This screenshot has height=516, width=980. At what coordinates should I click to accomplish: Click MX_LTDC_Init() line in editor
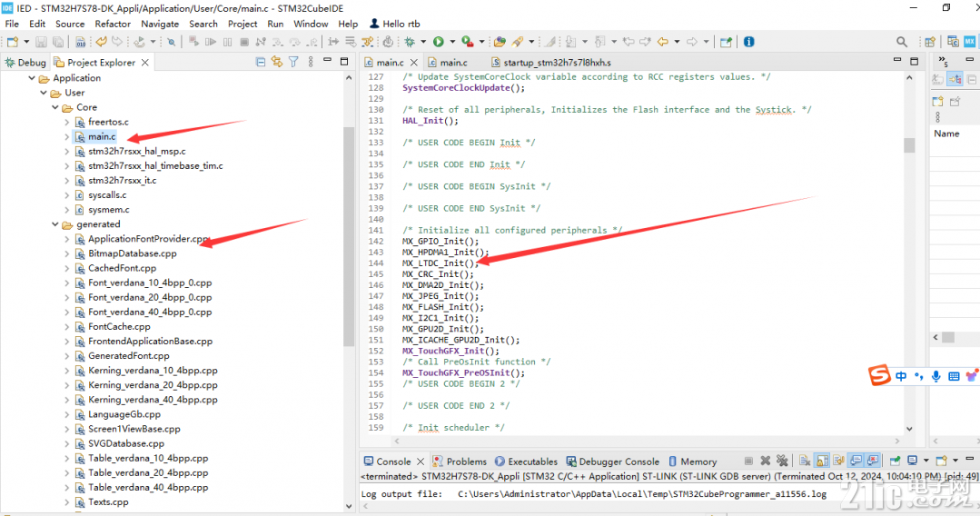(x=441, y=263)
